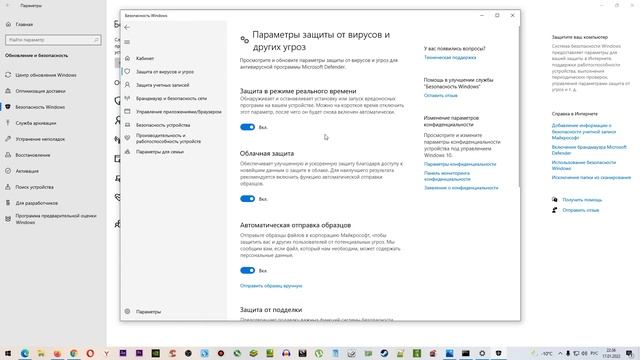Open Opera browser from taskbar

tap(90, 353)
